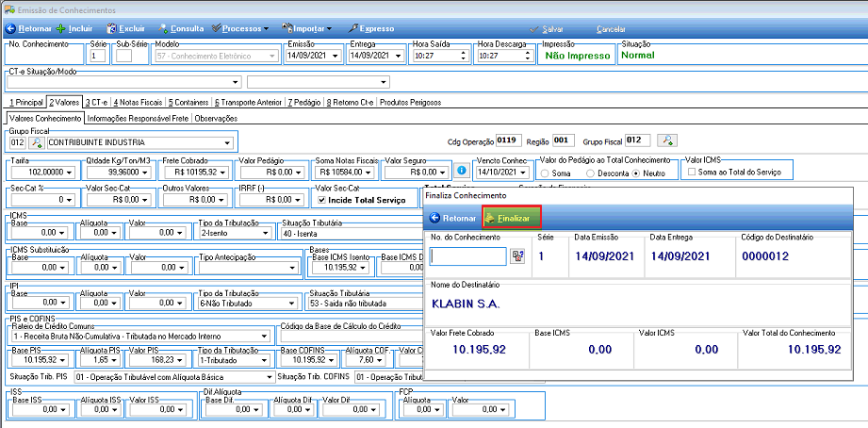
Task: Select the Informações Responsável Frete sub-tab
Action: click(x=138, y=118)
